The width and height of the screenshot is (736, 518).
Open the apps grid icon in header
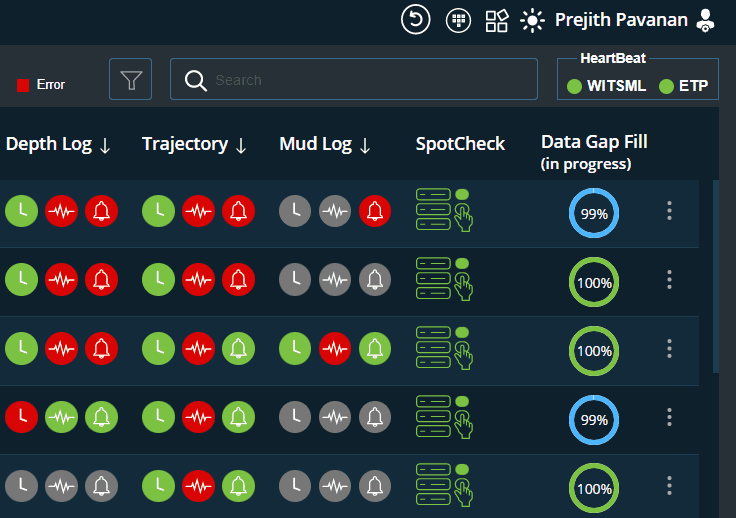(458, 20)
